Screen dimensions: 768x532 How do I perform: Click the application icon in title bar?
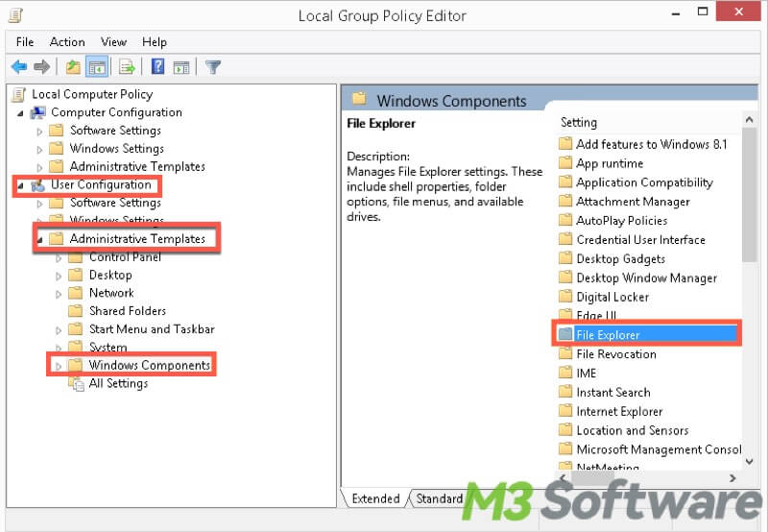[15, 15]
